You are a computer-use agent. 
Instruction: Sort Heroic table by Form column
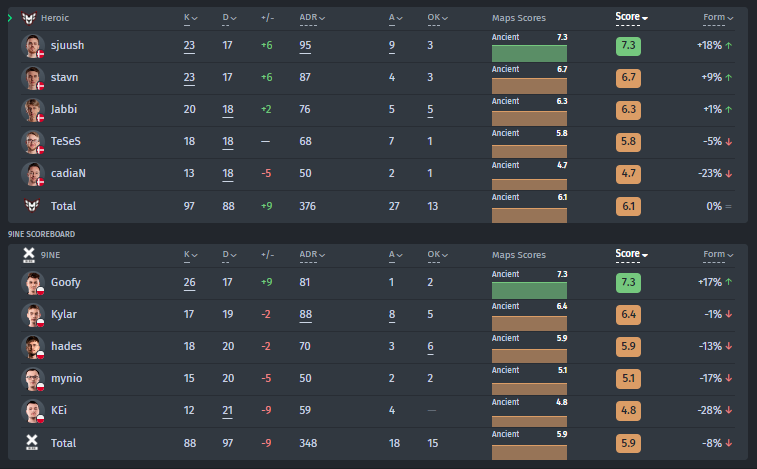click(x=718, y=17)
